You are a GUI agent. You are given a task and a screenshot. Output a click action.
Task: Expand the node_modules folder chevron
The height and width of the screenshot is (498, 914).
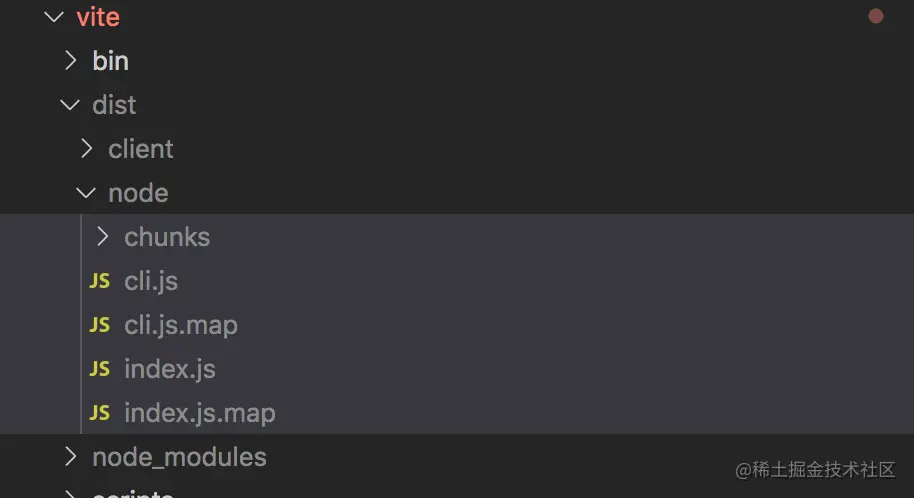[x=70, y=457]
